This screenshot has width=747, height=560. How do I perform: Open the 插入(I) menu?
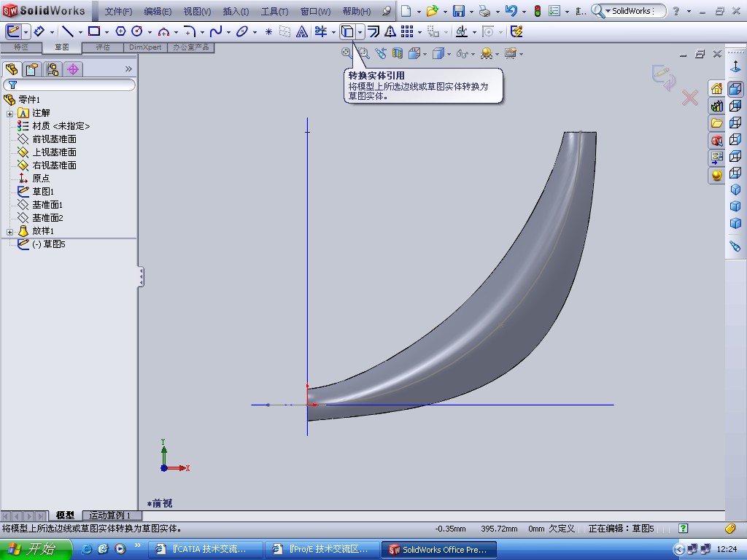coord(236,12)
